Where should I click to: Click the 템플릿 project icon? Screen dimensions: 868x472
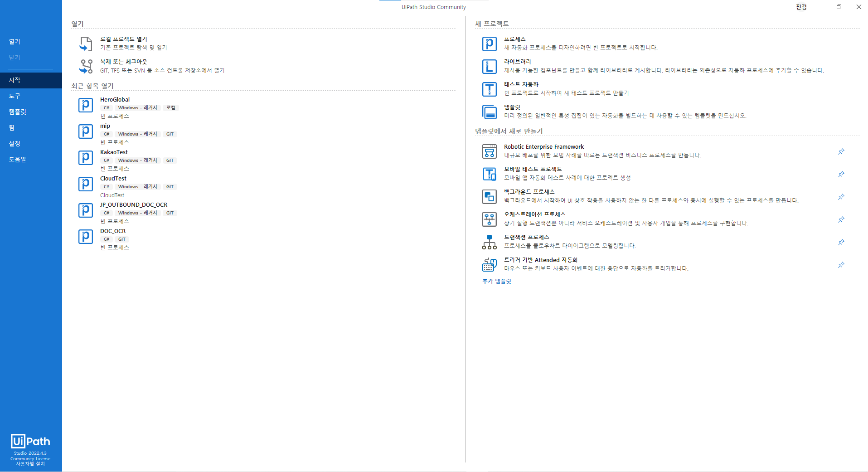pos(490,112)
